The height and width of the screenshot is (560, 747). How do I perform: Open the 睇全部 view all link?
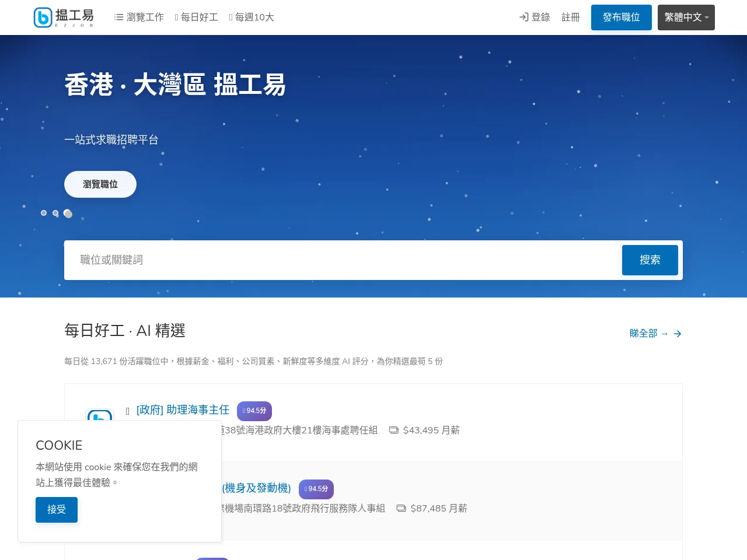coord(655,333)
